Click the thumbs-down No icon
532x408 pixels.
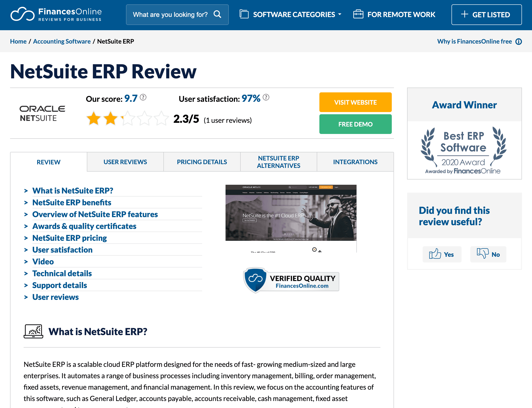(x=483, y=253)
